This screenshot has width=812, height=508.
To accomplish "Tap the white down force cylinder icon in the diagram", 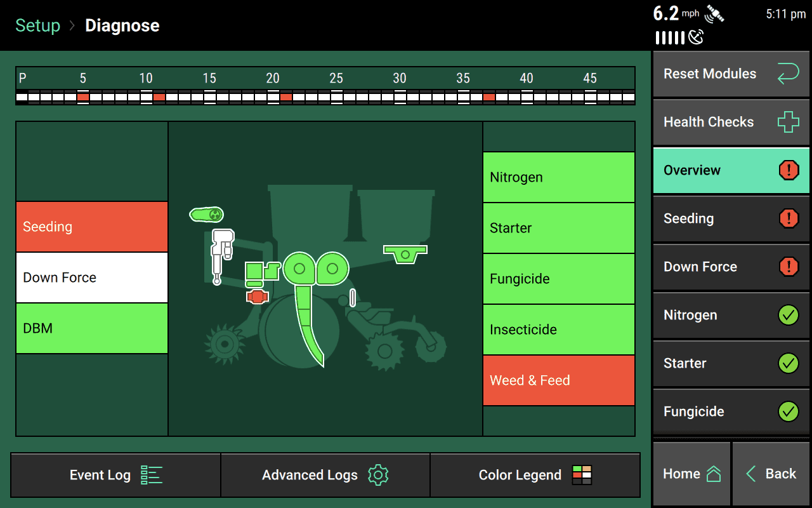I will tap(222, 254).
